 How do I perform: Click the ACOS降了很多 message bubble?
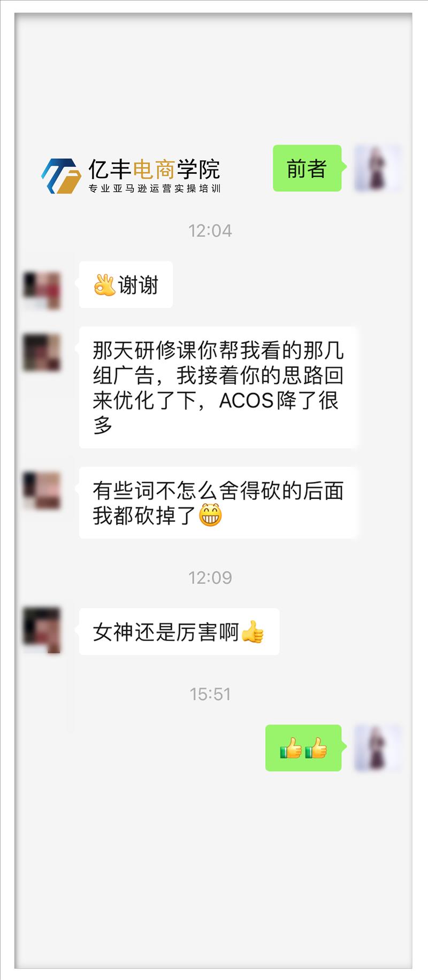218,388
